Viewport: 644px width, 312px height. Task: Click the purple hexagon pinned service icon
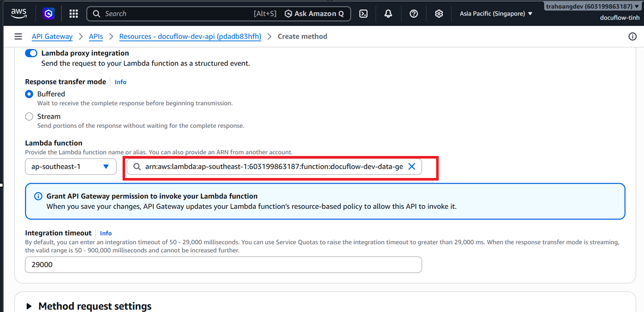click(49, 14)
